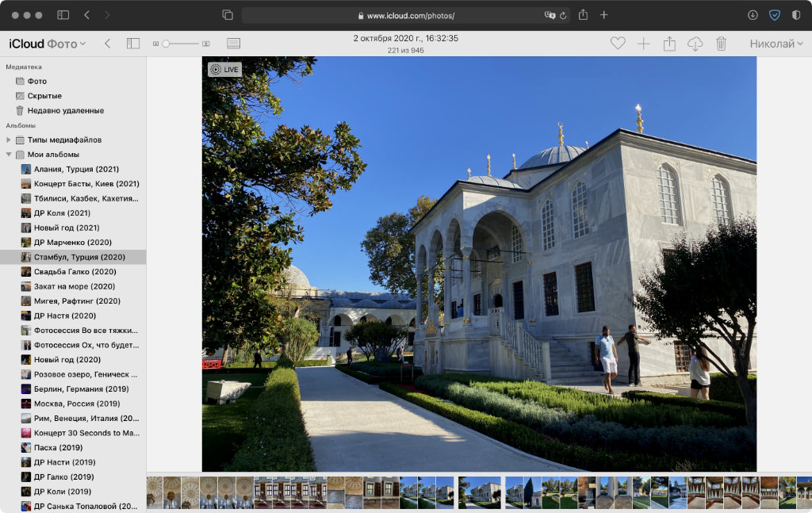Open album Рим, Венеция, Италия
Image resolution: width=812 pixels, height=513 pixels.
tap(73, 419)
